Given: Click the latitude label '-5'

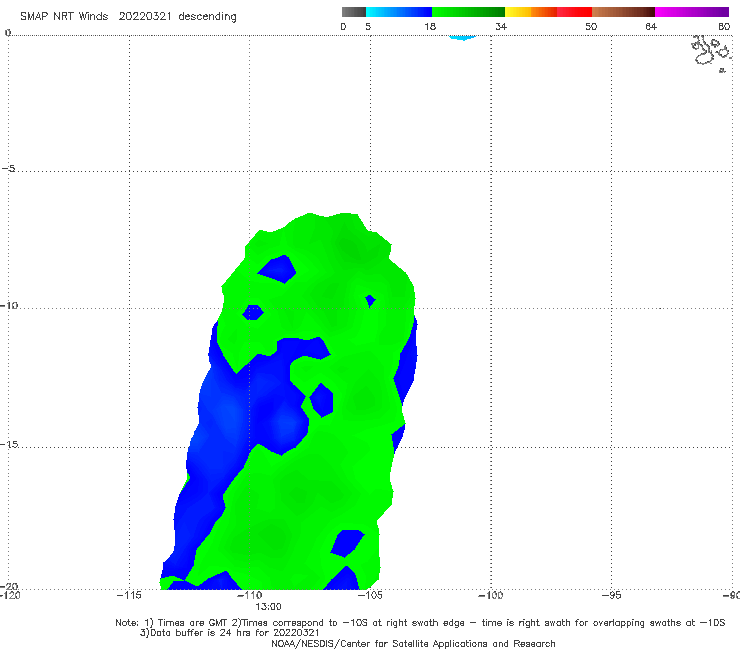Looking at the screenshot, I should [8, 169].
